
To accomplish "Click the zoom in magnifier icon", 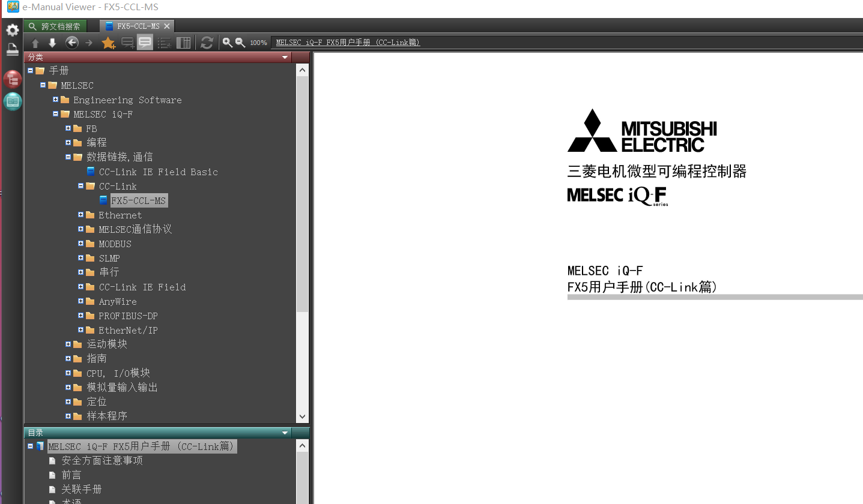I will [x=227, y=43].
